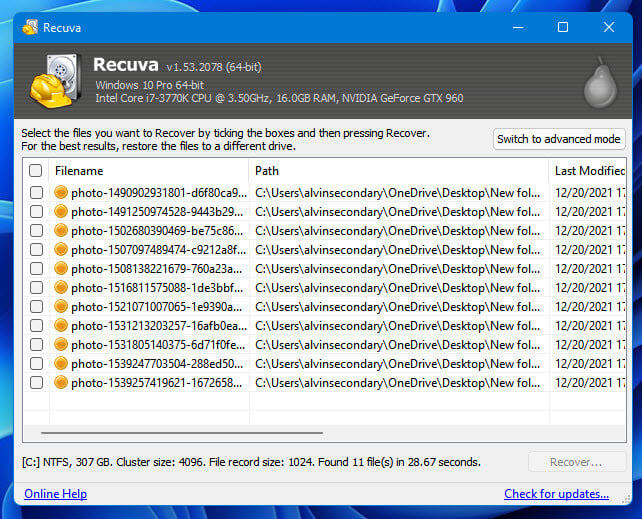Click orange status dot for photo-1508138221679
This screenshot has width=642, height=519.
(x=61, y=268)
